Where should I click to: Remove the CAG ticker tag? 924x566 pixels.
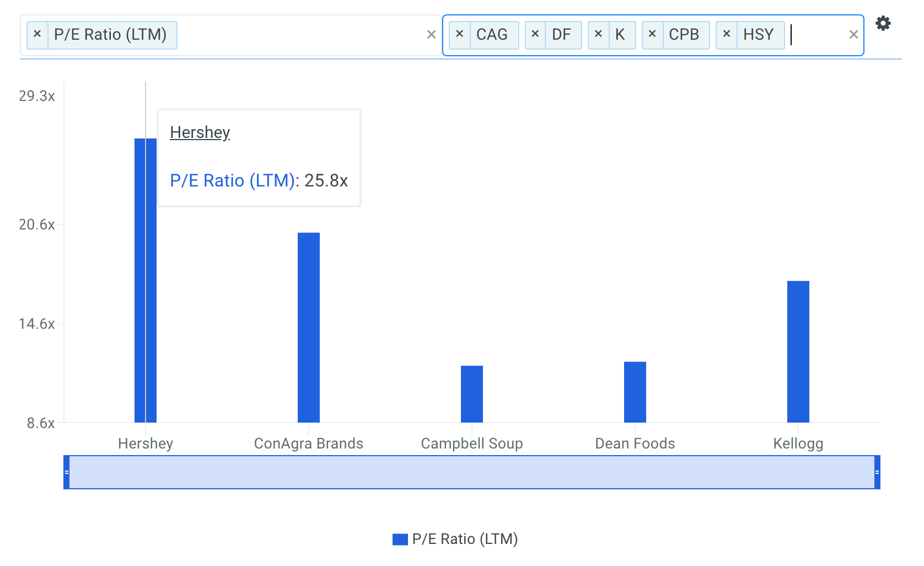coord(460,34)
